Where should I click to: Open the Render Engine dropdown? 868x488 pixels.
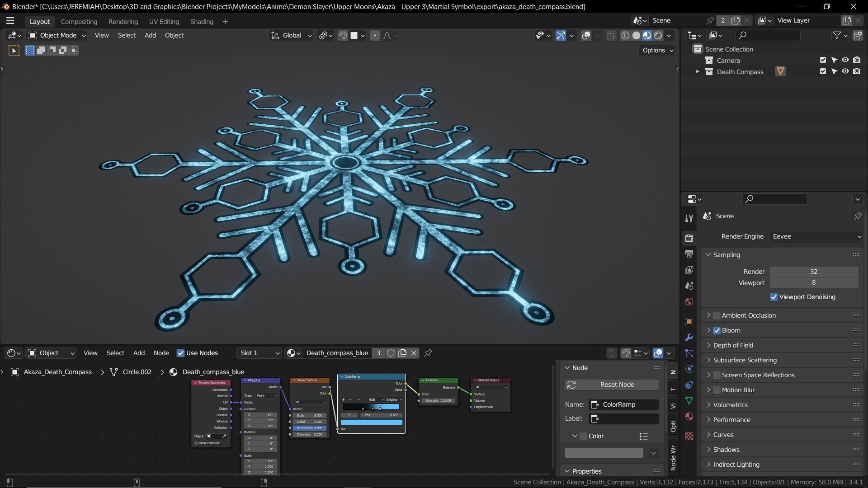(816, 236)
